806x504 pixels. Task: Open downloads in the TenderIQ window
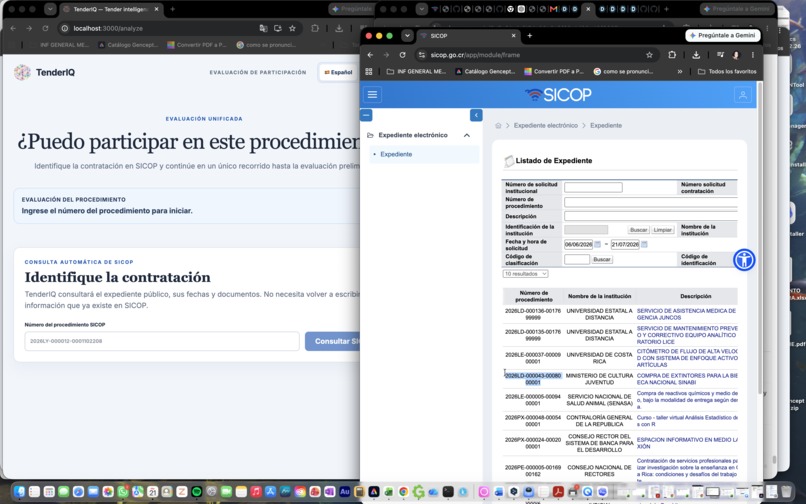[x=339, y=28]
